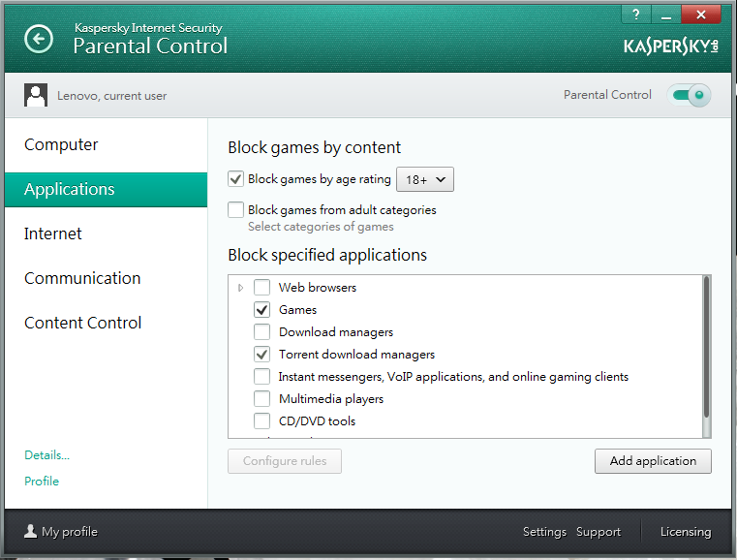Screen dimensions: 737x560
Task: Click the Kaspersky logo in header
Action: click(x=671, y=47)
